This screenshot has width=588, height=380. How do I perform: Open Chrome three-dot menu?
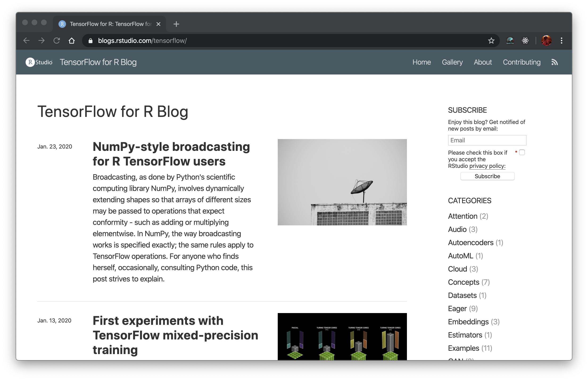[561, 41]
